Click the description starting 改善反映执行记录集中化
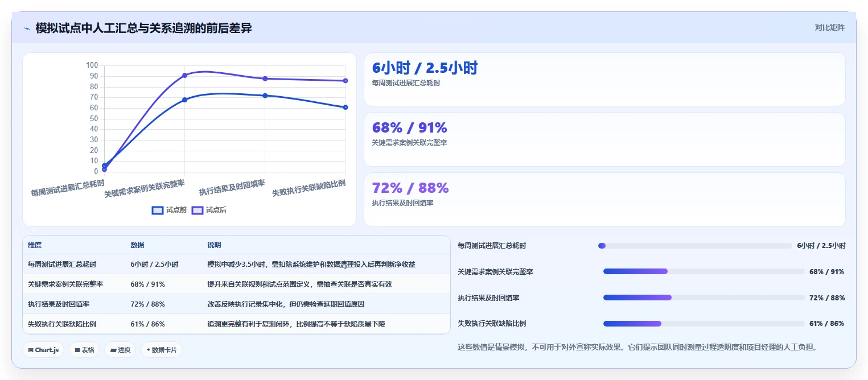This screenshot has width=868, height=380. (286, 304)
